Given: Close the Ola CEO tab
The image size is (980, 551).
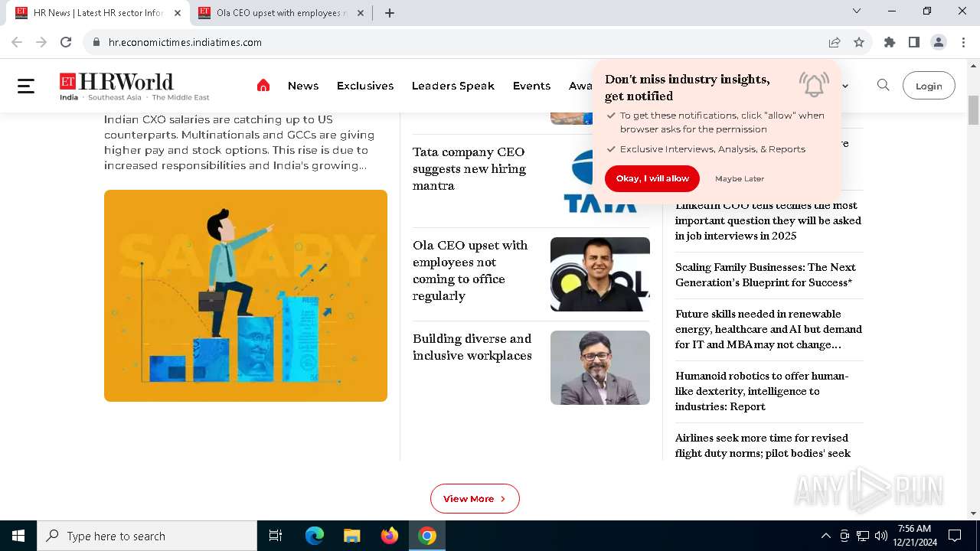Looking at the screenshot, I should 361,13.
